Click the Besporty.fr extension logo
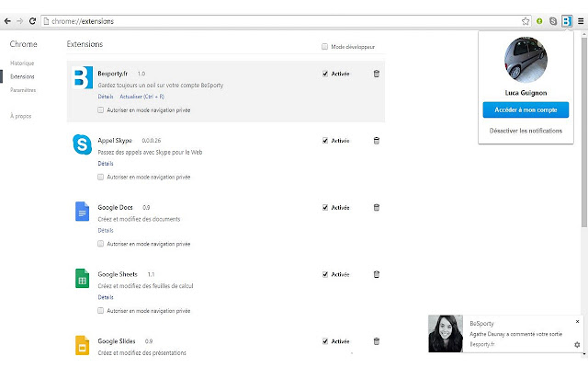This screenshot has height=368, width=588. (82, 77)
